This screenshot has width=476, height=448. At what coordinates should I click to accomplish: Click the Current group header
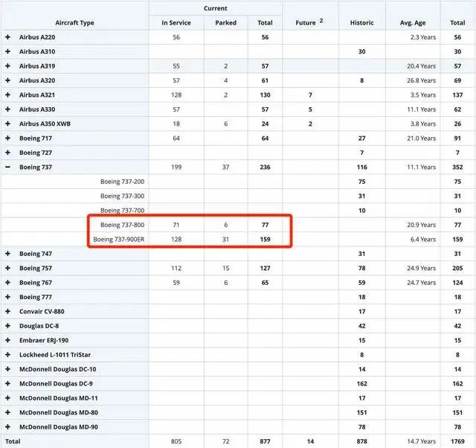click(215, 8)
